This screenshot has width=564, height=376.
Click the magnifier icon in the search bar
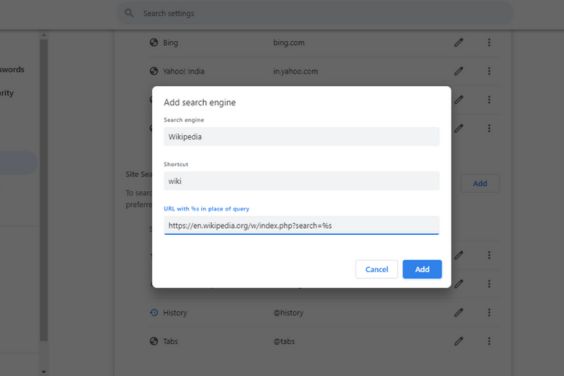pos(129,13)
